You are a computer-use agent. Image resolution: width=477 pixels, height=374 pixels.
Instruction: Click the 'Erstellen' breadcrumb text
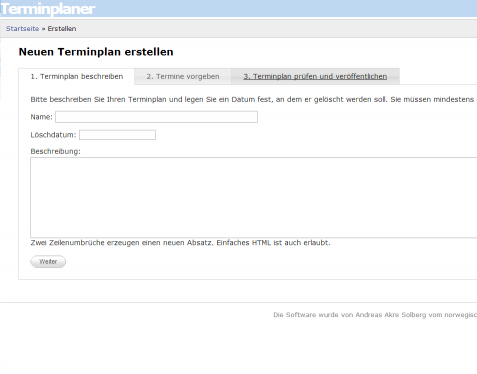click(62, 29)
